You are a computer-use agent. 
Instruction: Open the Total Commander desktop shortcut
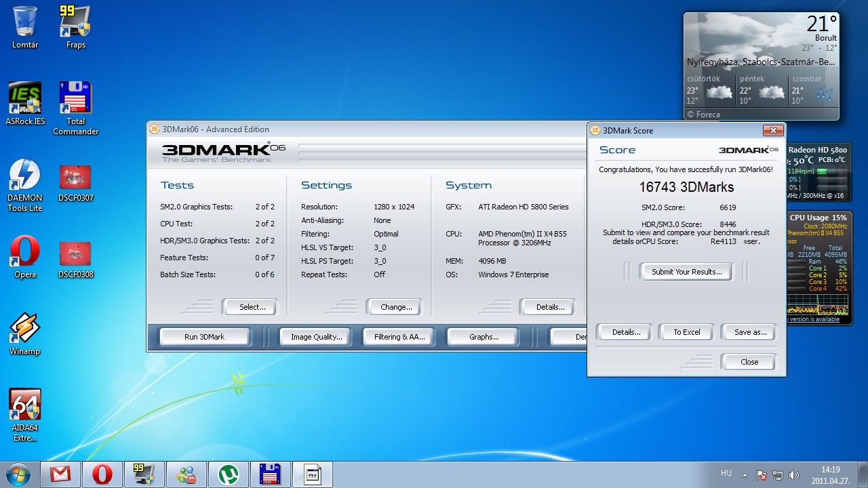pyautogui.click(x=76, y=108)
